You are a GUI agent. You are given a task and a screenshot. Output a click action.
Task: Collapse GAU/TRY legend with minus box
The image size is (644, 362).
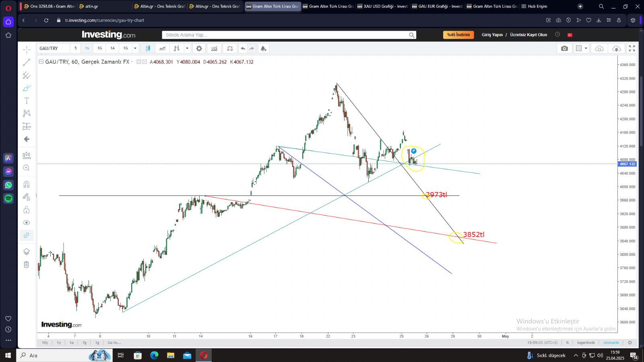(41, 62)
